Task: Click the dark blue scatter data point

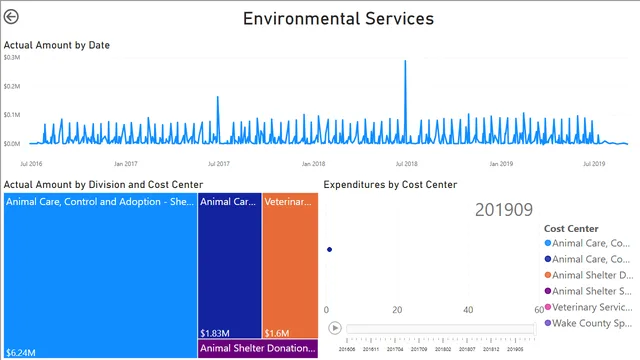Action: click(x=329, y=249)
